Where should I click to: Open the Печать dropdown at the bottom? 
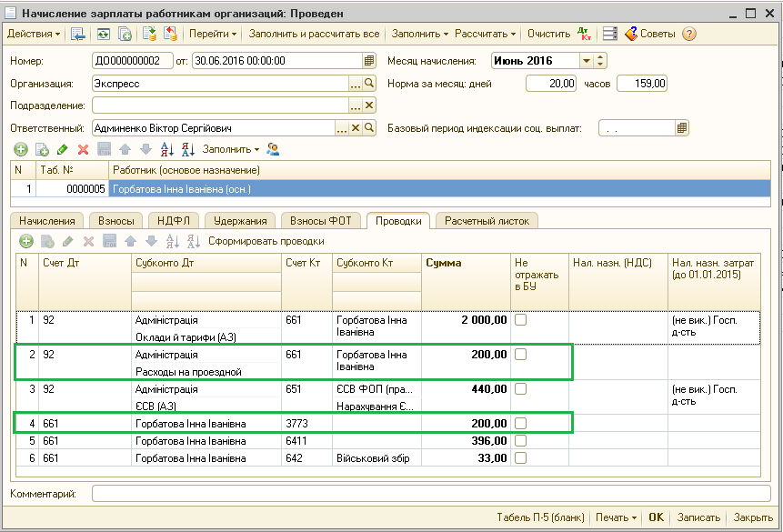(616, 517)
